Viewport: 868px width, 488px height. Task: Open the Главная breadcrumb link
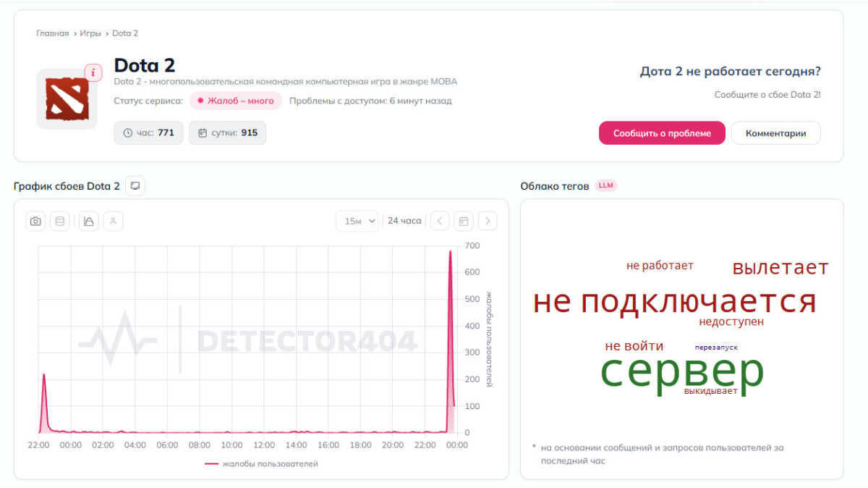tap(52, 33)
